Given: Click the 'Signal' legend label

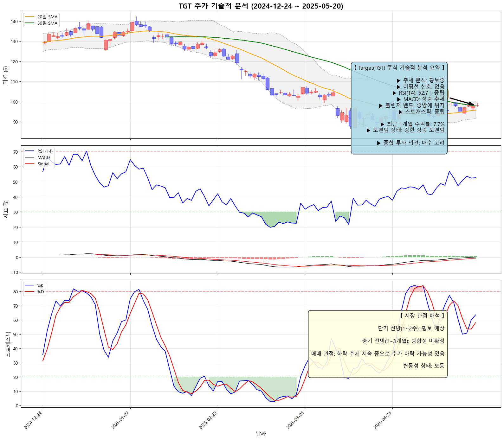Looking at the screenshot, I should 43,164.
